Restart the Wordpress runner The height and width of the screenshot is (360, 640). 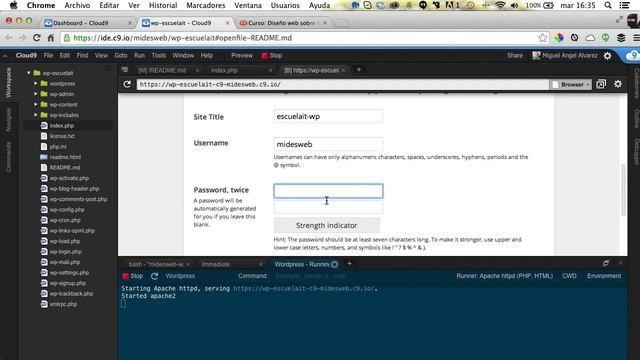point(154,276)
